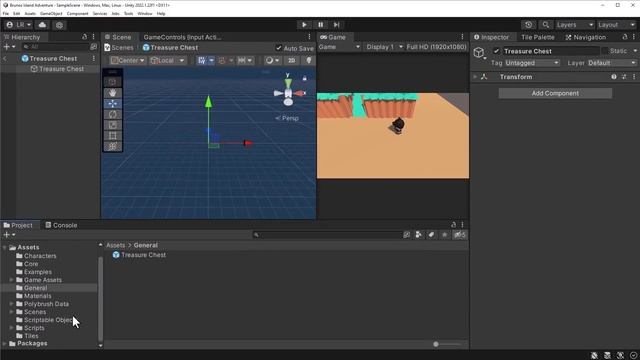Open the Display 1 dropdown in Game view
The image size is (640, 360).
point(384,47)
